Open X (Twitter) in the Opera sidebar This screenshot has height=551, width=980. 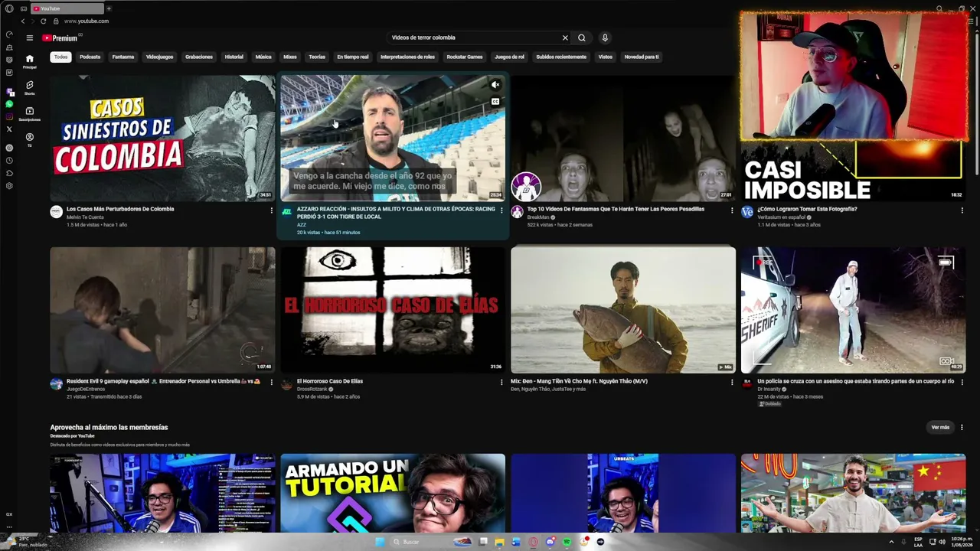tap(9, 129)
